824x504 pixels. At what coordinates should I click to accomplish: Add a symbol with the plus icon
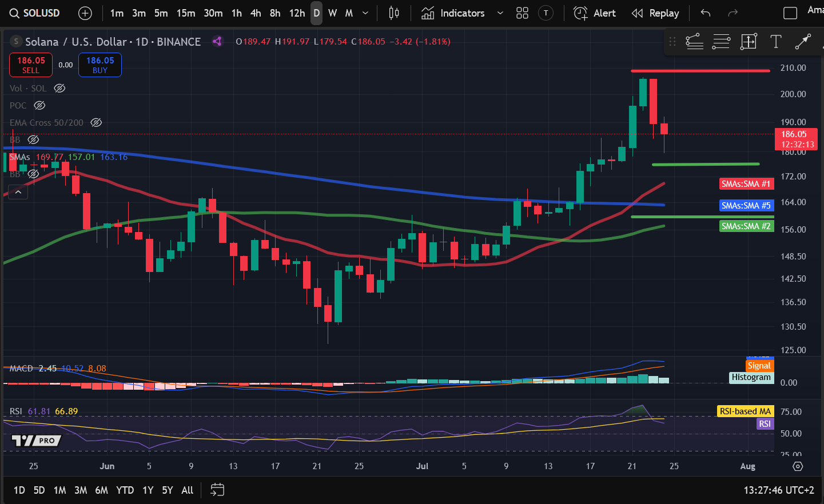85,13
